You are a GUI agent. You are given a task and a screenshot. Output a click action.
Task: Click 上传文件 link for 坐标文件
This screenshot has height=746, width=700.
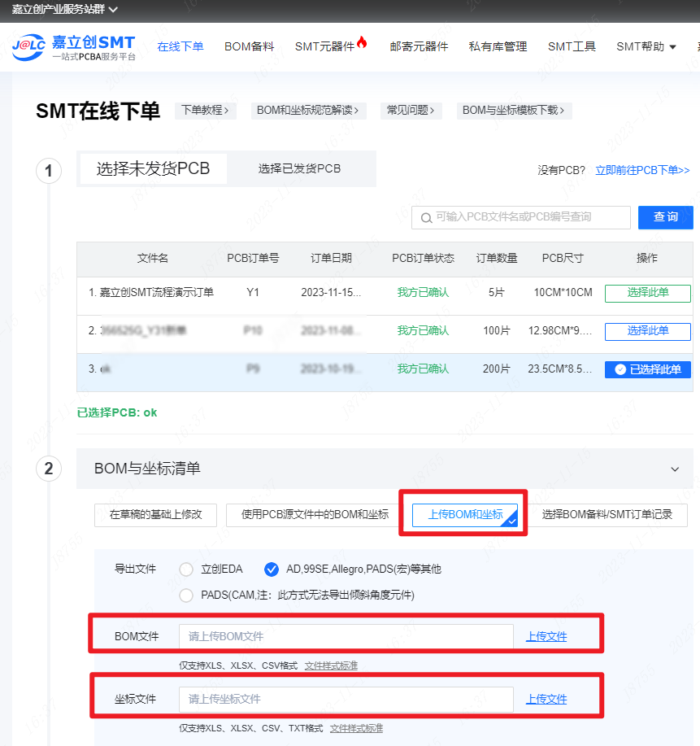pos(546,699)
